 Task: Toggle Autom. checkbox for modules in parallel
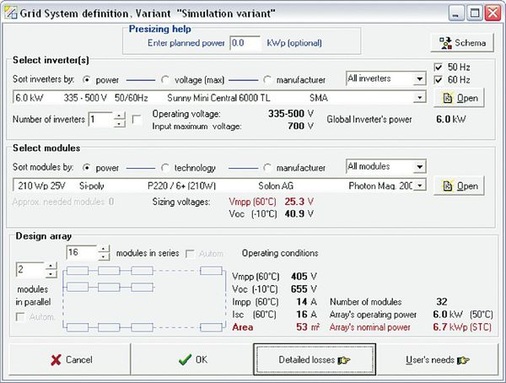click(21, 317)
